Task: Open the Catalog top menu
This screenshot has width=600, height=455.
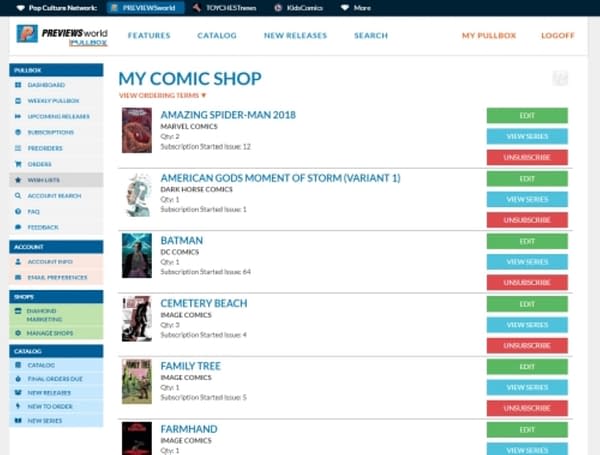Action: click(217, 36)
